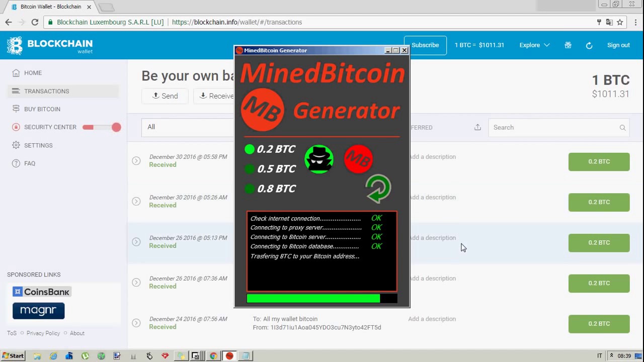Open the All transactions filter dropdown
This screenshot has width=644, height=362.
pyautogui.click(x=188, y=127)
